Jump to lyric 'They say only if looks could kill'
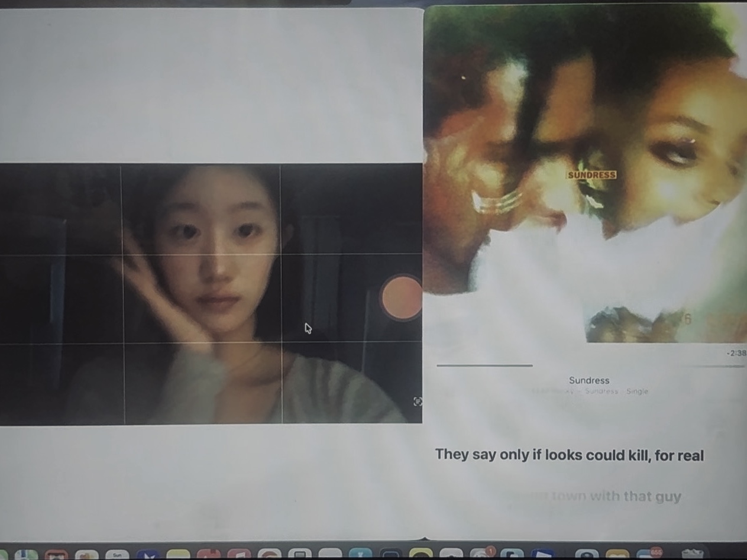Screen dimensions: 747x560 570,455
